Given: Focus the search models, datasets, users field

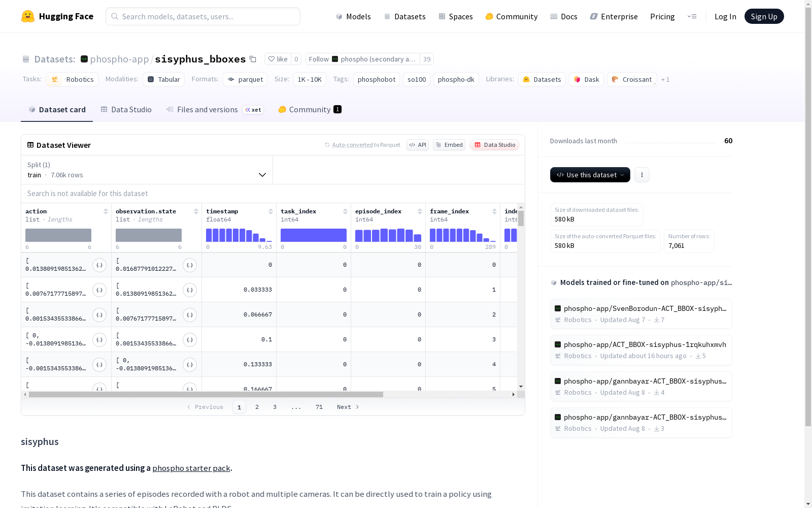Looking at the screenshot, I should click(203, 16).
